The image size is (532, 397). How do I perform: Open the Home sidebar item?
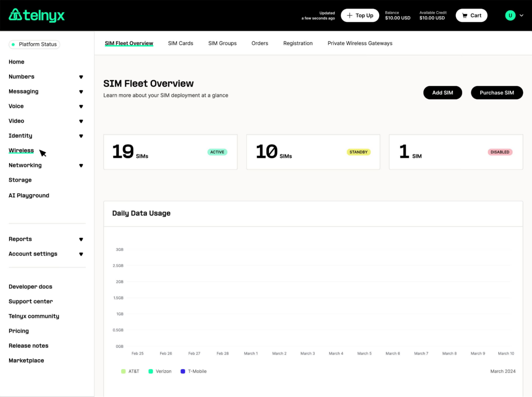coord(16,62)
